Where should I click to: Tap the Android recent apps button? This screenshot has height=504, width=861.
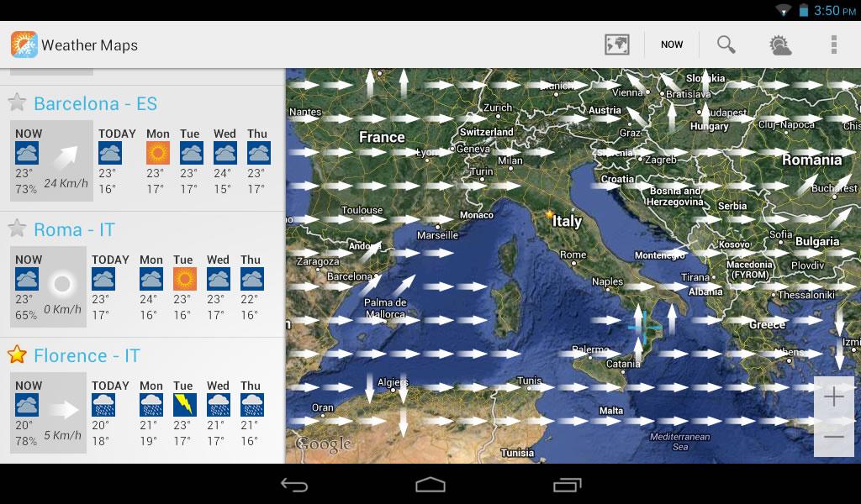(567, 485)
